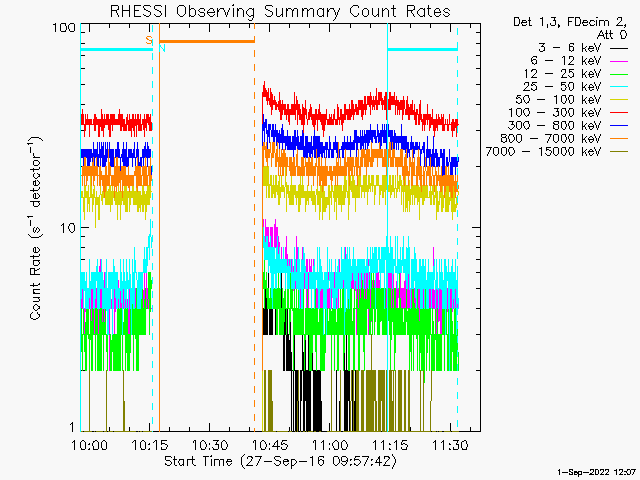The height and width of the screenshot is (480, 640).
Task: Click the dashed cyan vertical line near 11:30
Action: pyautogui.click(x=457, y=227)
